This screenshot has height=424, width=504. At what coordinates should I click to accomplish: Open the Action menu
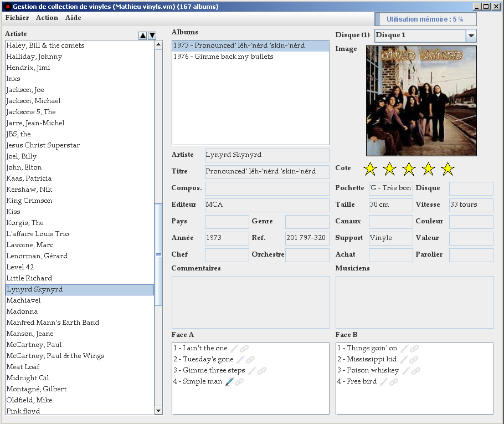click(47, 18)
